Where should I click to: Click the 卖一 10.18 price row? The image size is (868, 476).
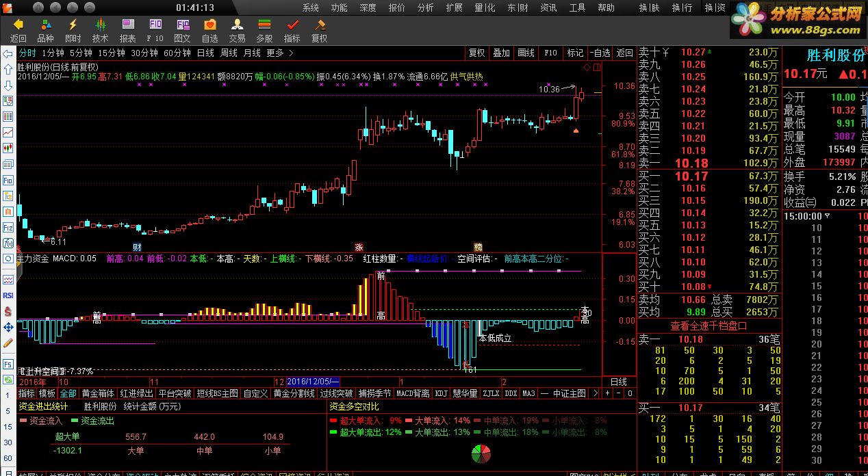tap(709, 163)
